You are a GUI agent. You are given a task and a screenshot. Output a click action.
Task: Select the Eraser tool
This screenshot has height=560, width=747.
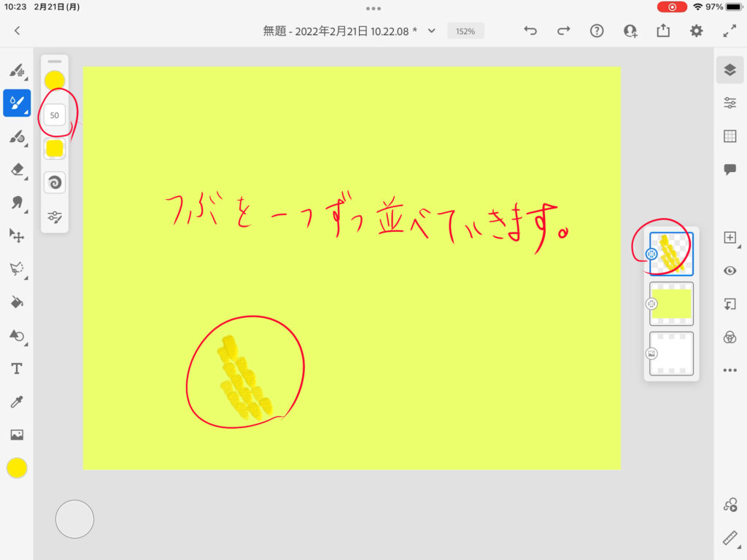pos(16,169)
